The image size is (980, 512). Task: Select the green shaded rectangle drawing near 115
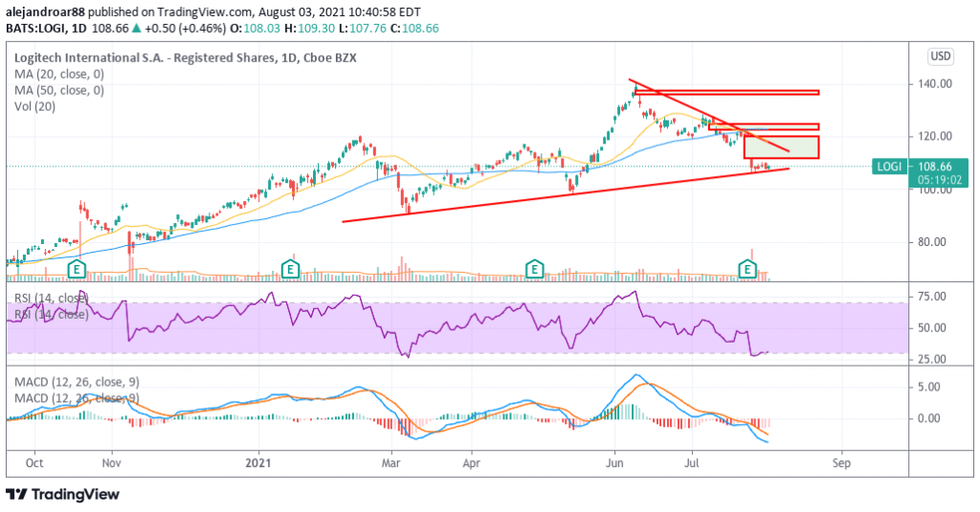click(781, 147)
